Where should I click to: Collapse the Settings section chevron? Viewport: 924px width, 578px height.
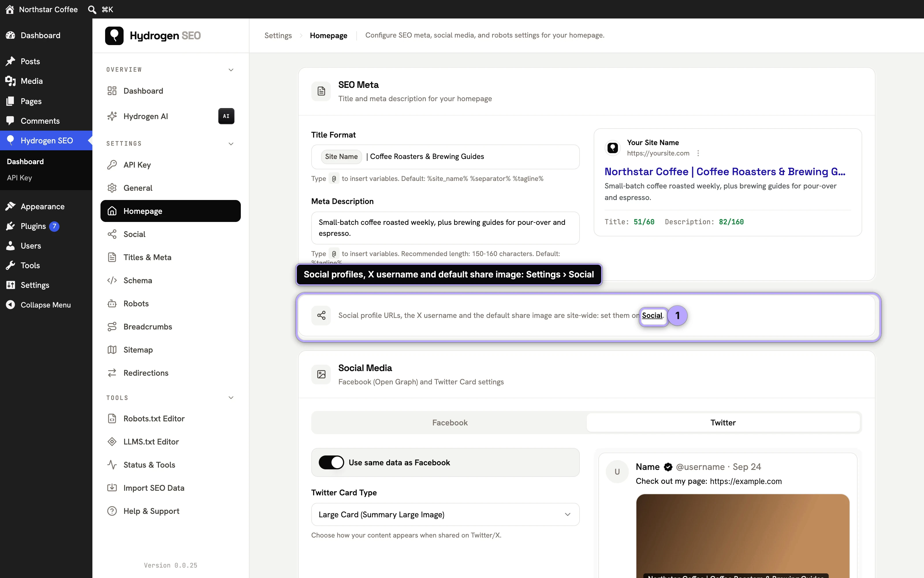click(x=231, y=144)
